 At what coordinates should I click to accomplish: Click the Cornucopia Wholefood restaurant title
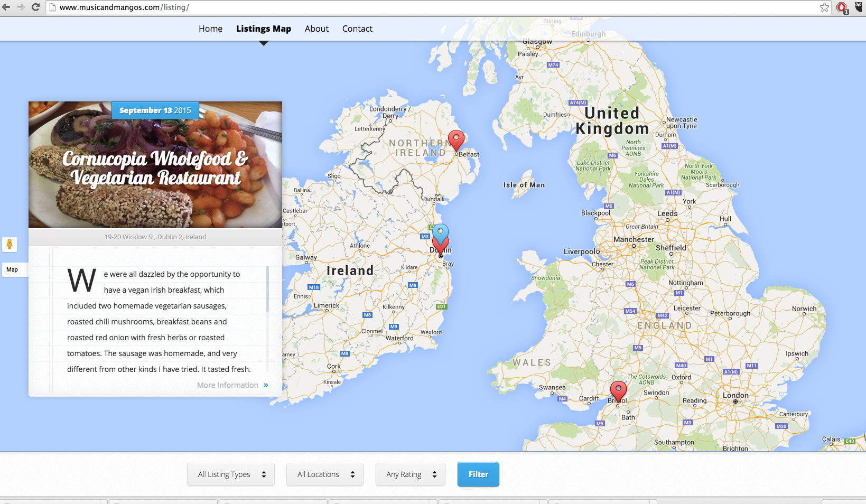tap(155, 168)
